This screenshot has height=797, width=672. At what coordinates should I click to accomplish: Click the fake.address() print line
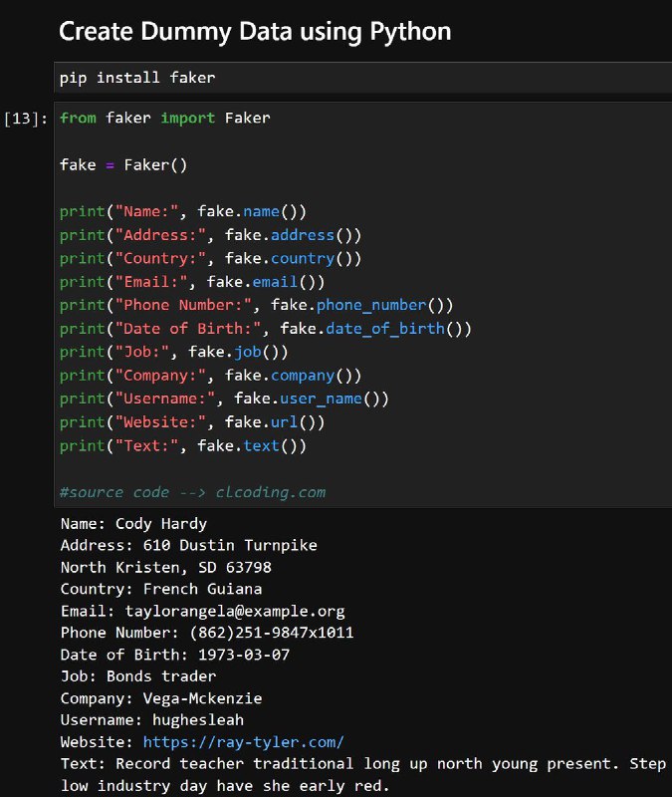pyautogui.click(x=210, y=235)
